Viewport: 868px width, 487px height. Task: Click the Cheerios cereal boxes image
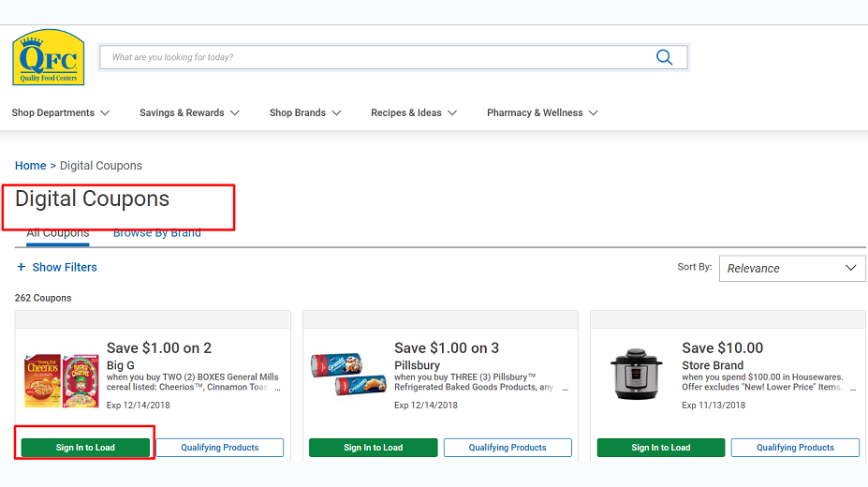coord(62,381)
